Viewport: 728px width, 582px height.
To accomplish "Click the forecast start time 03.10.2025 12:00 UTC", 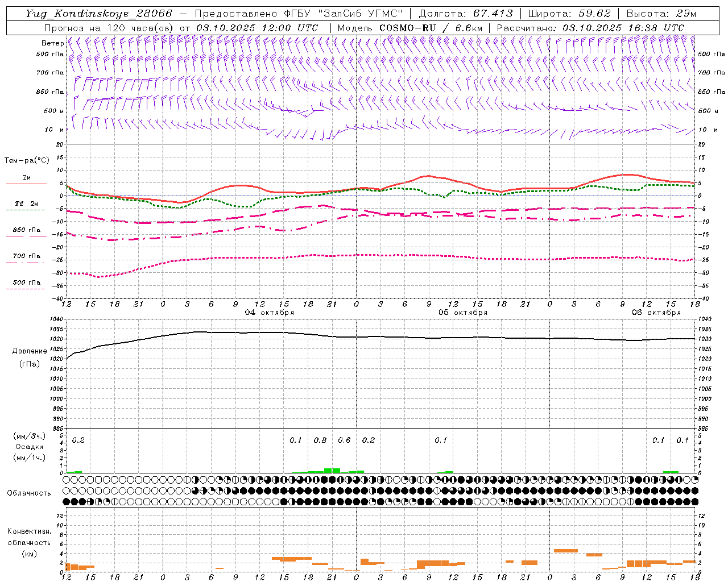I will coord(257,28).
